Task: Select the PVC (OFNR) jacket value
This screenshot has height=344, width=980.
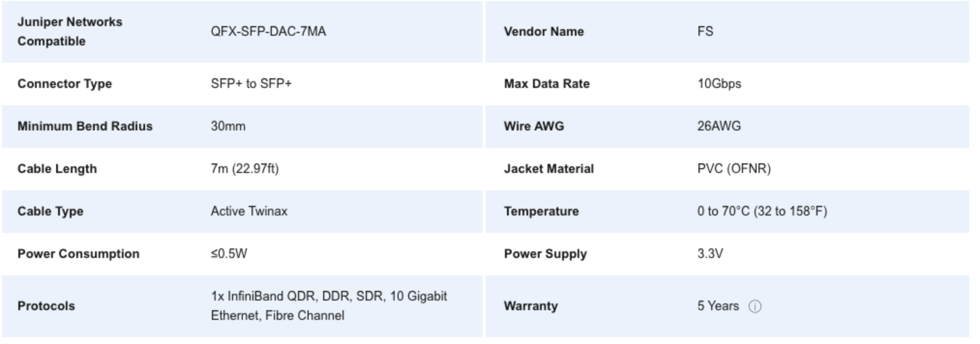Action: point(734,169)
